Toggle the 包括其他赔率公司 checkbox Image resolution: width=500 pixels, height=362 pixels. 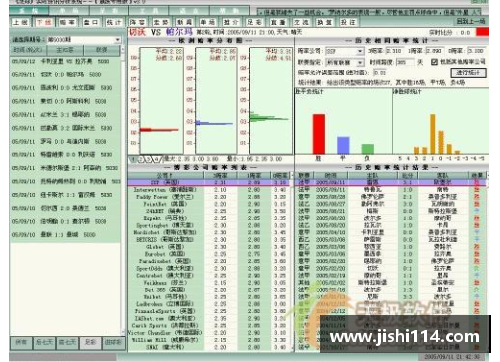click(434, 62)
